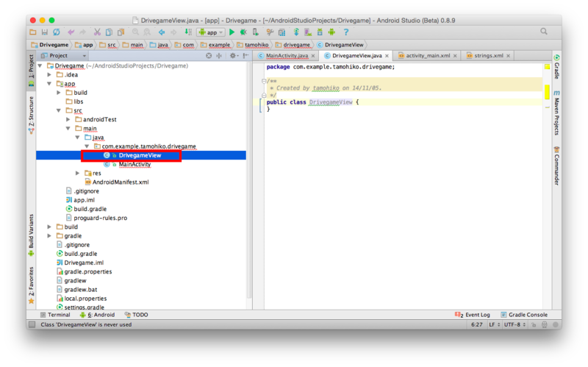The image size is (588, 367).
Task: Click the Open folder toolbar icon
Action: tap(33, 32)
